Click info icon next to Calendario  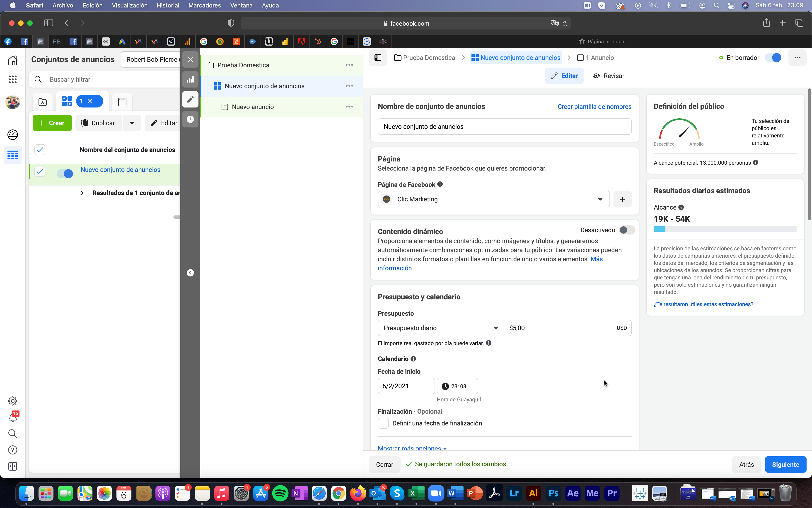pos(413,359)
